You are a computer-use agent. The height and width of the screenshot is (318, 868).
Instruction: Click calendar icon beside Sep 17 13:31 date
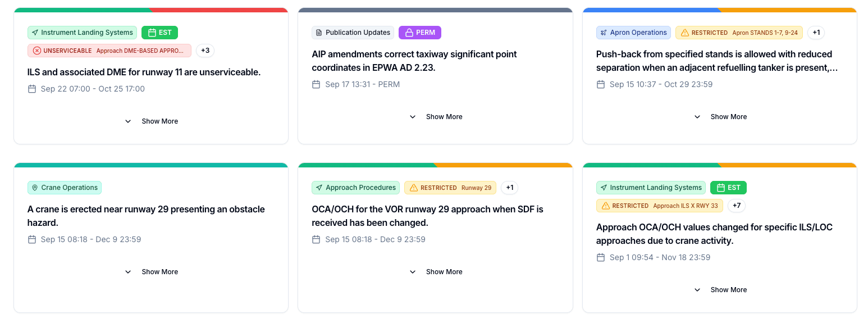click(316, 84)
